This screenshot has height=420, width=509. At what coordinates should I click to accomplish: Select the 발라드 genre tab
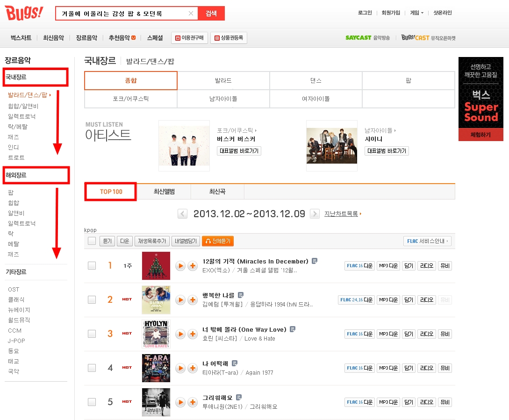[223, 80]
